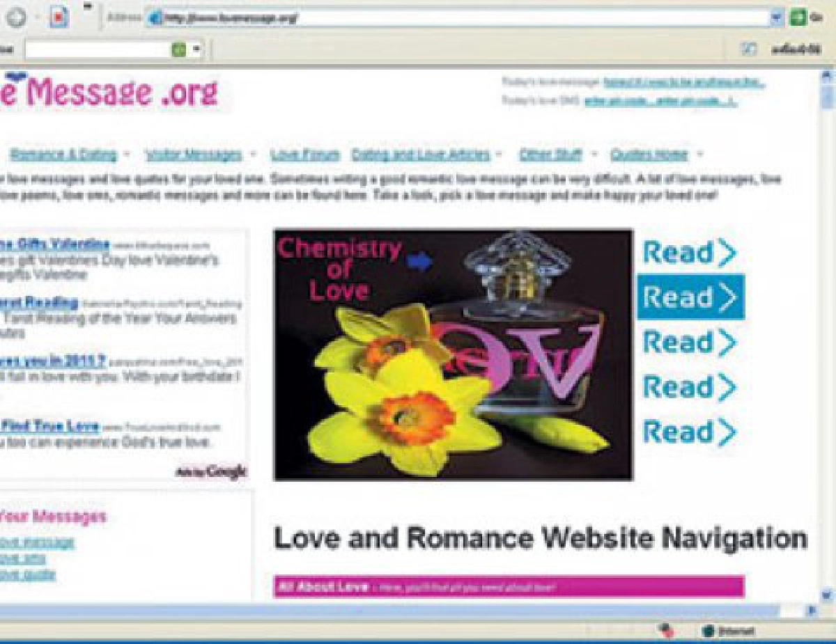Go to the Love Forum menu item

(x=305, y=154)
